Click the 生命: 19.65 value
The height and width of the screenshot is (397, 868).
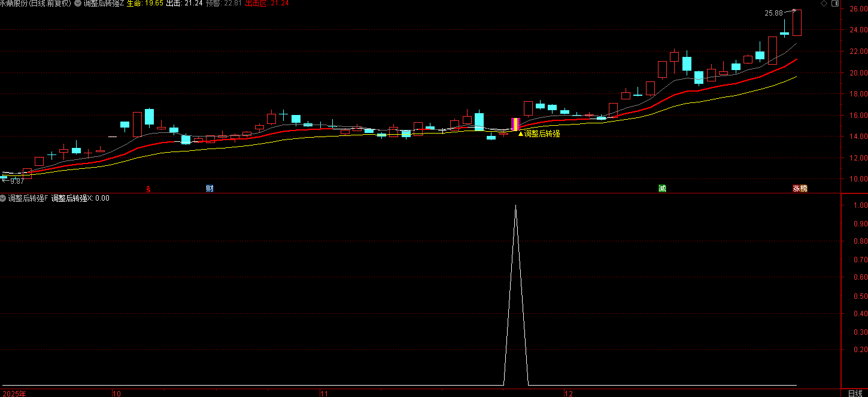(145, 4)
